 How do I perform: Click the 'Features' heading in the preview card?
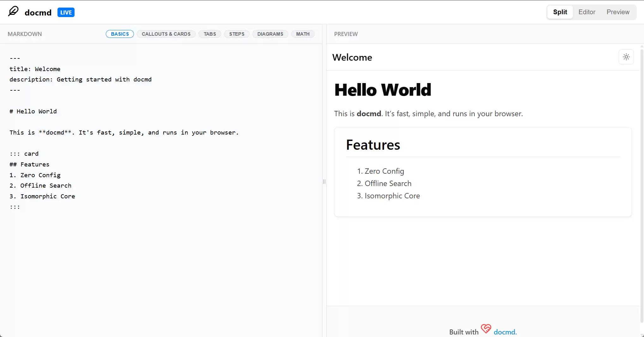pos(373,145)
